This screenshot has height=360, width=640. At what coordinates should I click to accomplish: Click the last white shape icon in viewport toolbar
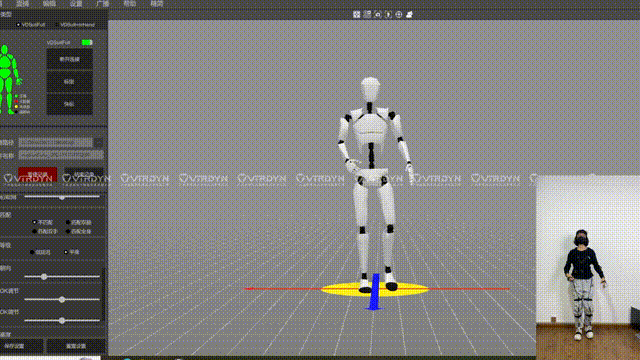409,14
